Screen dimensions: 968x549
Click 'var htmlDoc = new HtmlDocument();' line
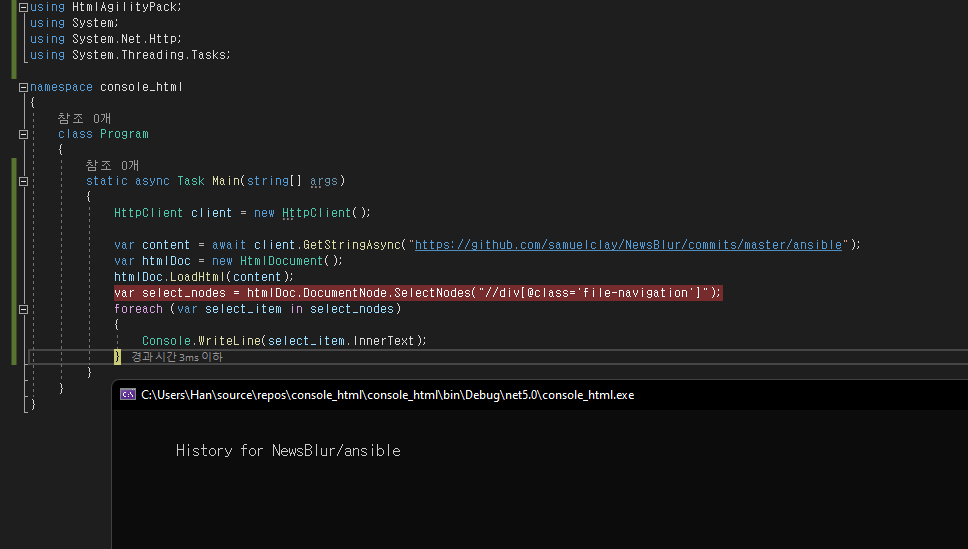[x=228, y=261]
